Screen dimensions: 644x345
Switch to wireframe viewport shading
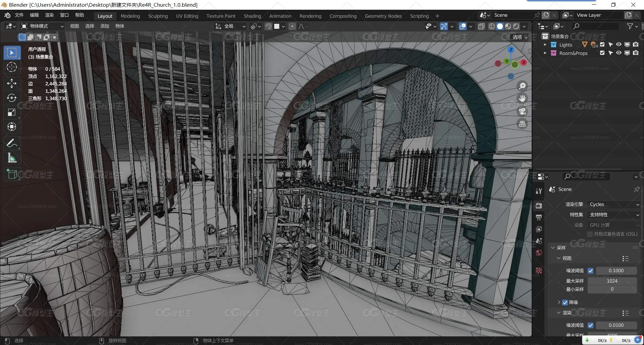[492, 26]
